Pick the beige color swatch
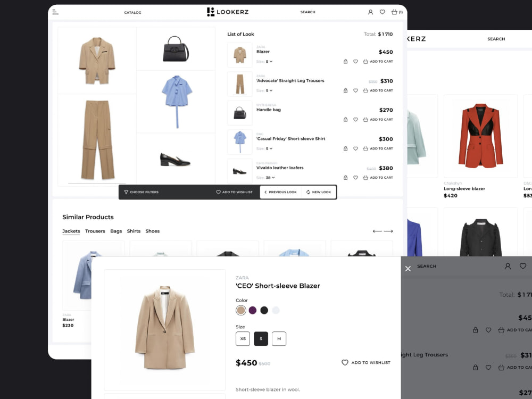532x399 pixels. point(241,310)
